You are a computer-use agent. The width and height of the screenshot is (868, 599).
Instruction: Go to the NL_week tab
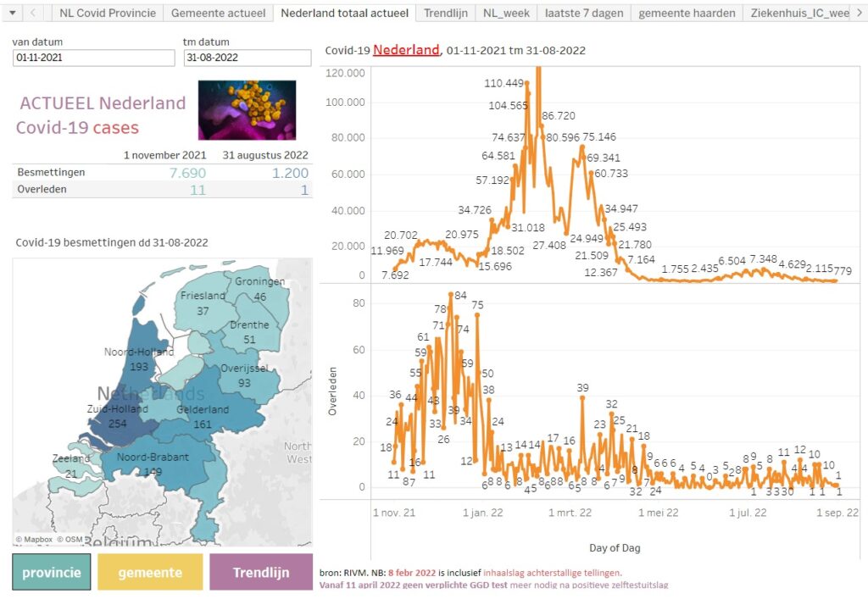pos(506,13)
